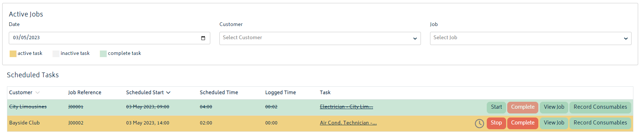
Task: Open the calendar picker icon in Date field
Action: coord(203,38)
